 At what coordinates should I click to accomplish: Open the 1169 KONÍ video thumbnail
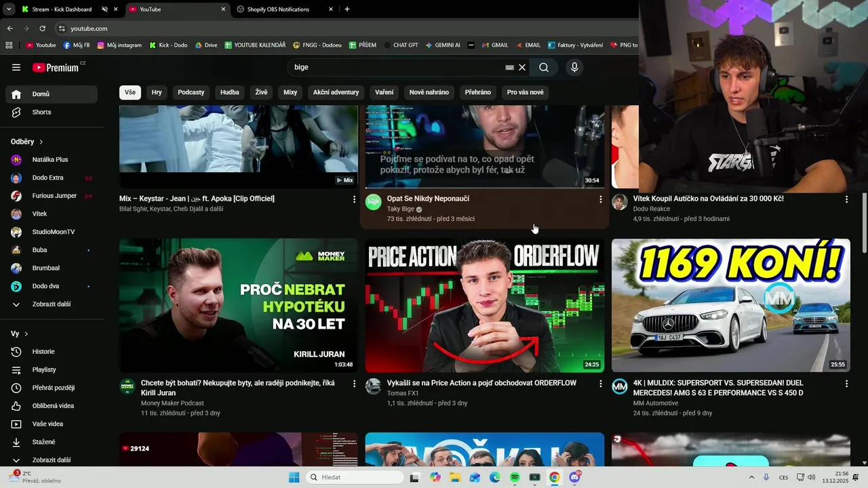tap(731, 306)
